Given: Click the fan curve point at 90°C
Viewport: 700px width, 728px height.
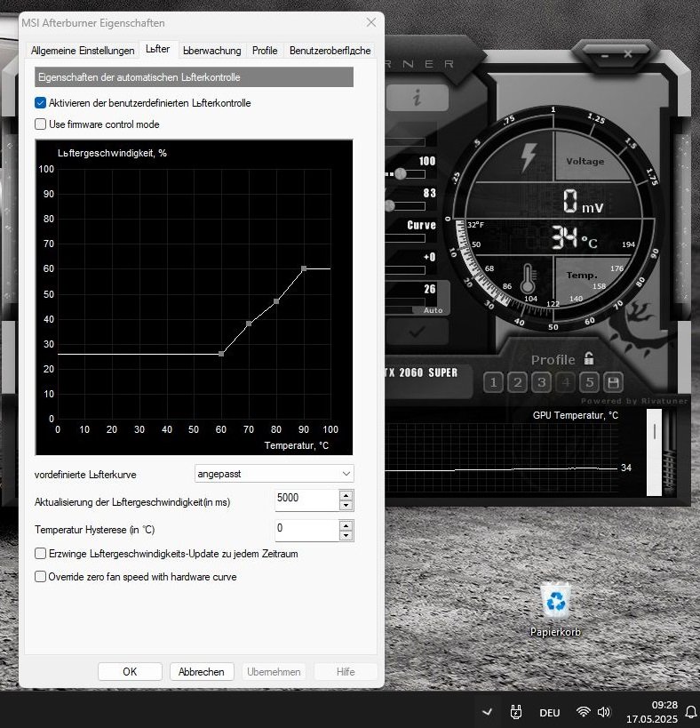Looking at the screenshot, I should 304,268.
